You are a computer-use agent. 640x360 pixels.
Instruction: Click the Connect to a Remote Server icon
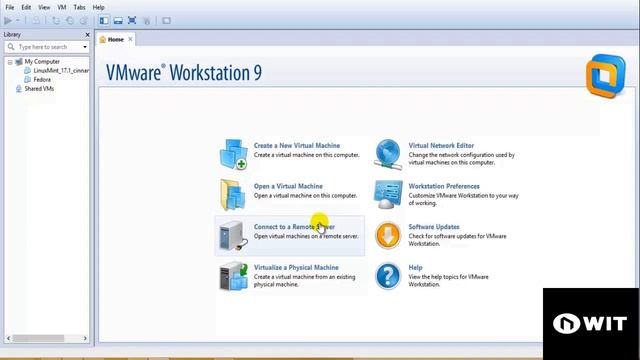[x=233, y=236]
